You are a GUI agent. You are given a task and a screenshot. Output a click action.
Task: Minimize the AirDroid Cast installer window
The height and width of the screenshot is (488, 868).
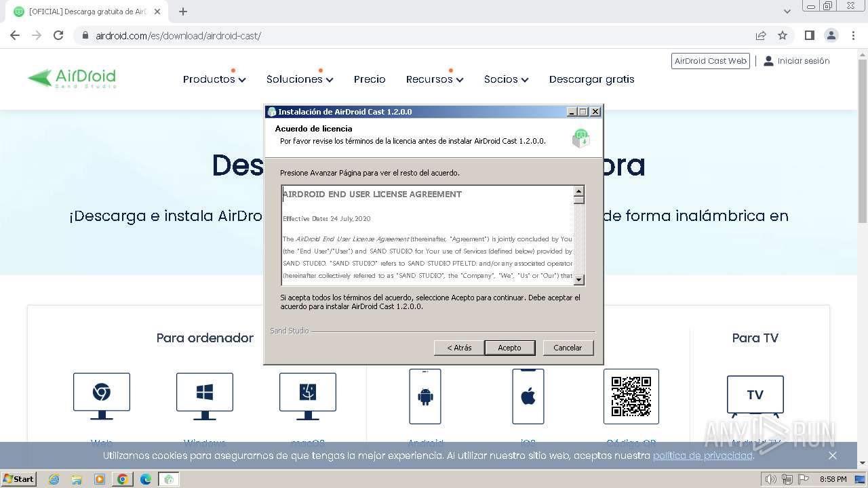point(572,112)
